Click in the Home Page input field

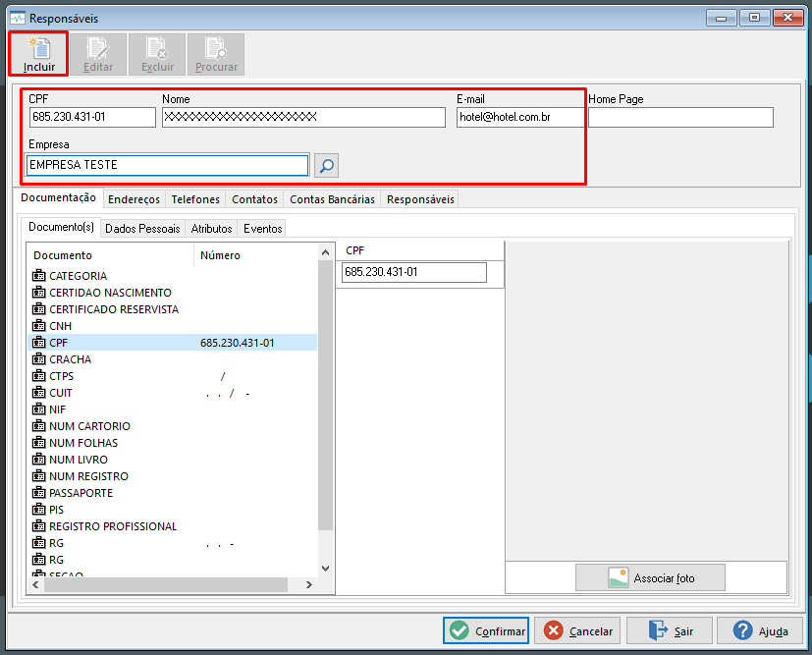(x=680, y=117)
